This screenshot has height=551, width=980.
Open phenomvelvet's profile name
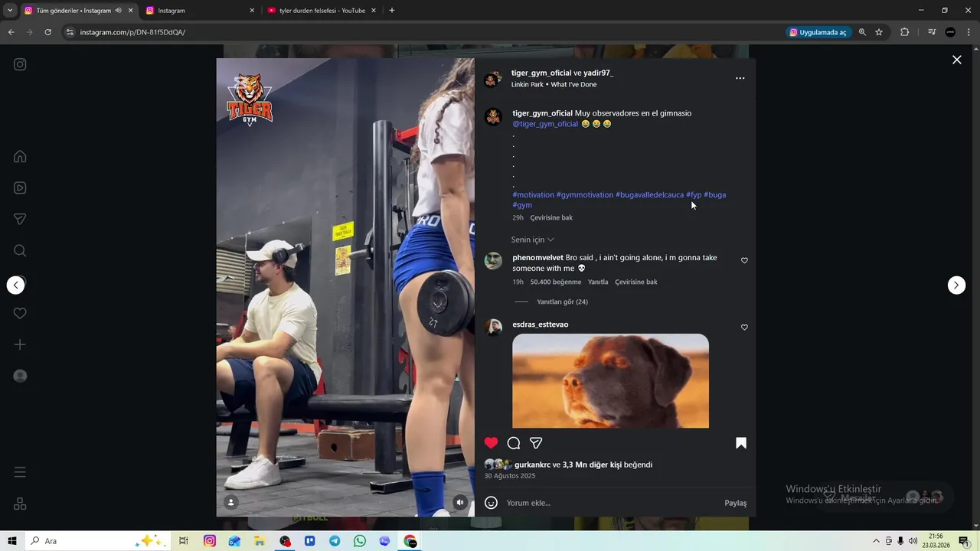(537, 258)
